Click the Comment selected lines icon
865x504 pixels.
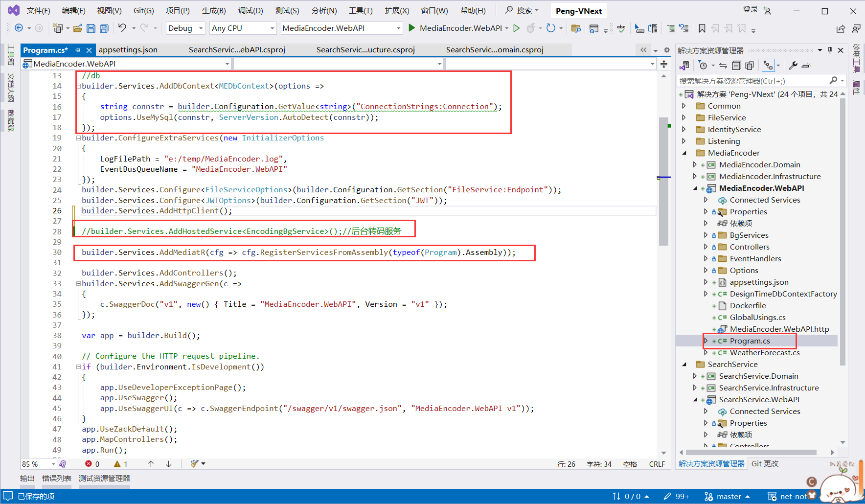[x=671, y=28]
